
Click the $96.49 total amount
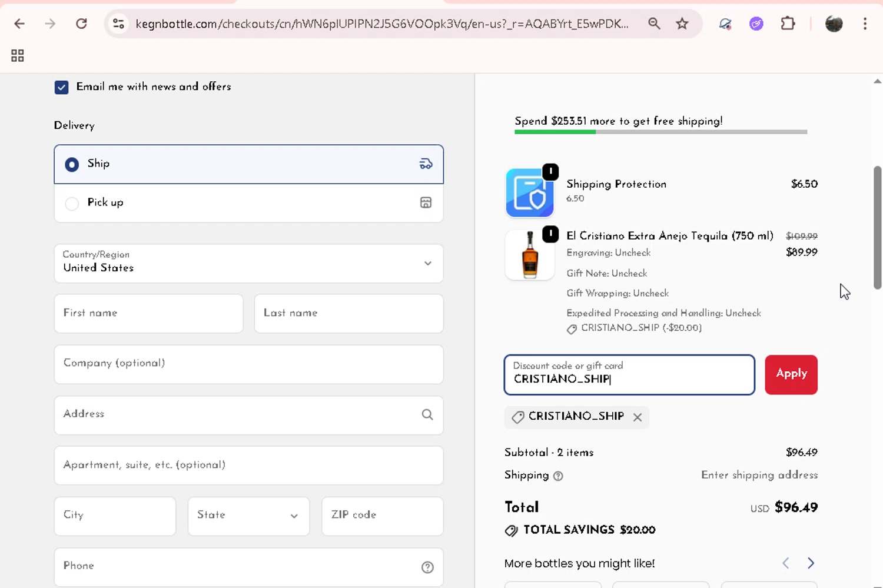point(796,507)
